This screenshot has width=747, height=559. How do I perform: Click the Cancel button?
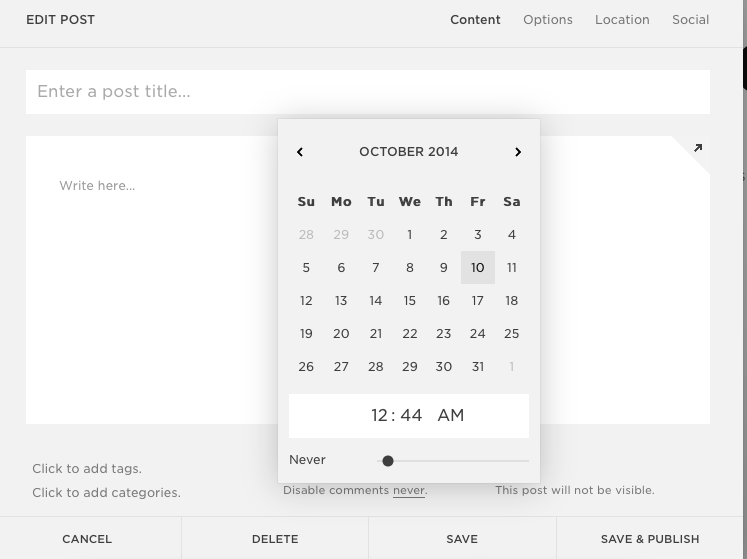pos(87,539)
